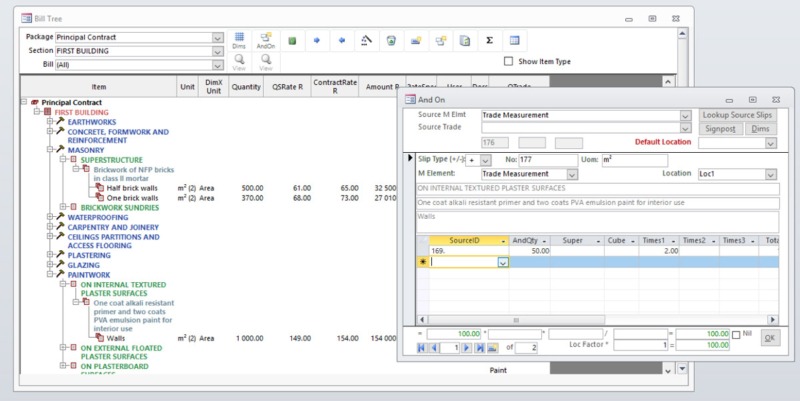Toggle the Show Item Type checkbox
This screenshot has width=800, height=401.
click(508, 61)
